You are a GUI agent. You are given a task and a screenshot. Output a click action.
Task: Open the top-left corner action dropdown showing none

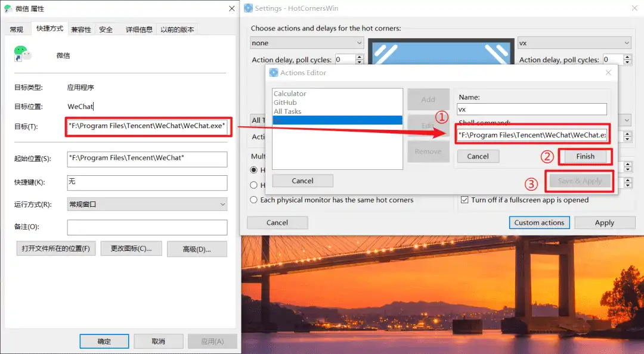click(x=307, y=43)
